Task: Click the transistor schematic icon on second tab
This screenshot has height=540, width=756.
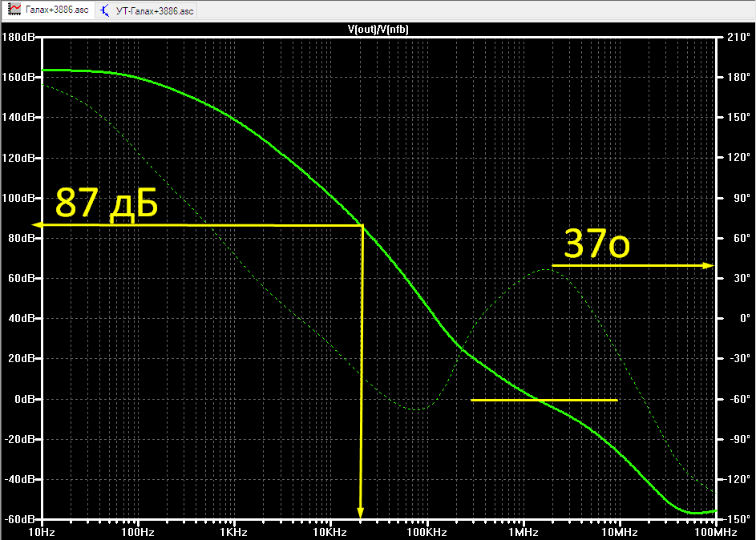Action: (105, 10)
